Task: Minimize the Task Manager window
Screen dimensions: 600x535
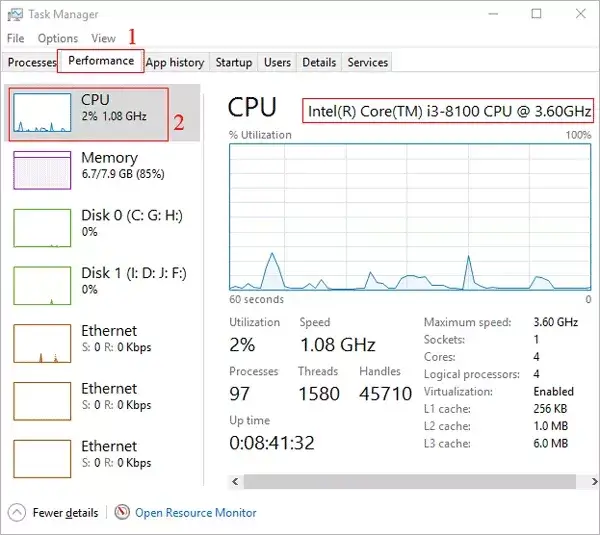Action: tap(493, 14)
